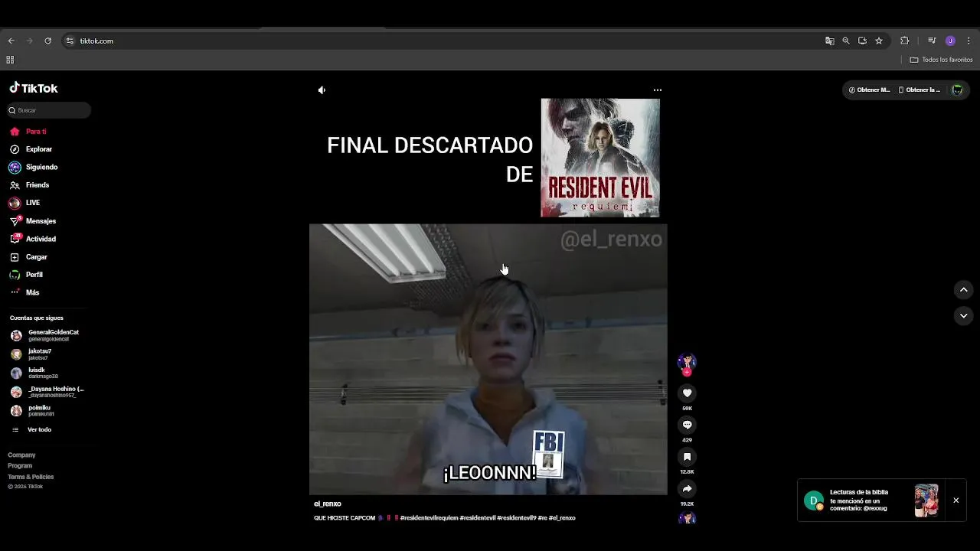This screenshot has width=980, height=551.
Task: Open the Program footer link
Action: point(20,466)
